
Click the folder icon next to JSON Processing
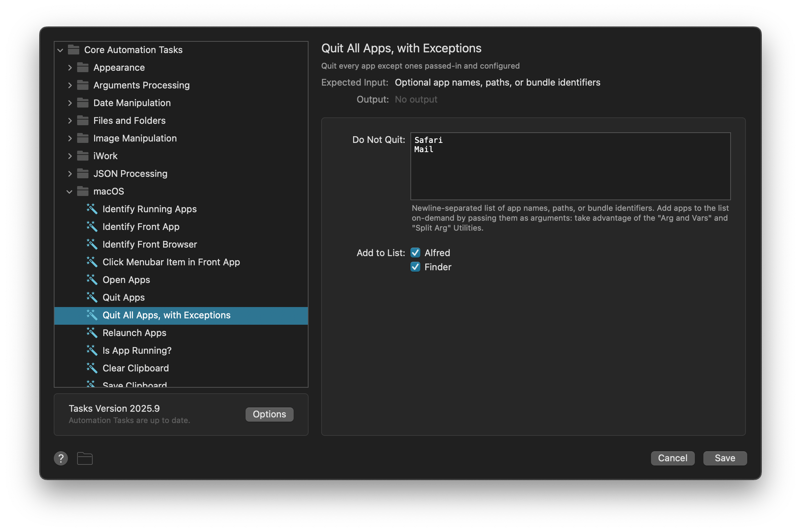point(83,173)
